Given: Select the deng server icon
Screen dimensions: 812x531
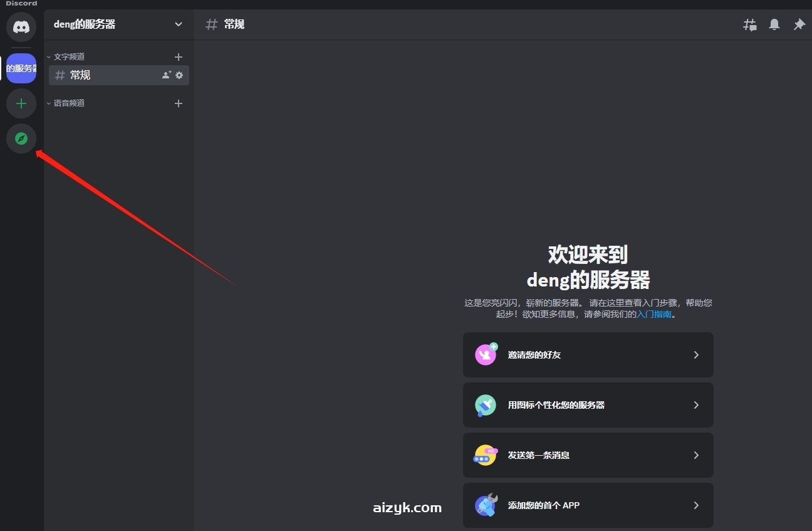Looking at the screenshot, I should coord(21,68).
